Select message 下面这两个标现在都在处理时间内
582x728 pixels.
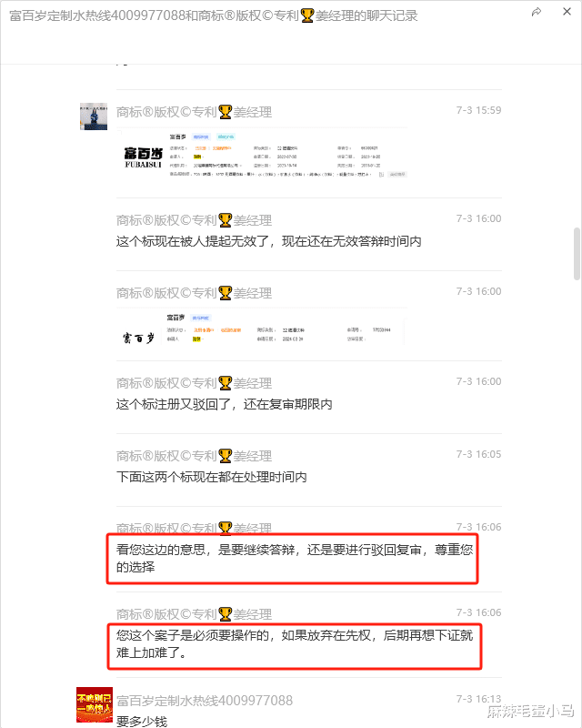coord(211,477)
